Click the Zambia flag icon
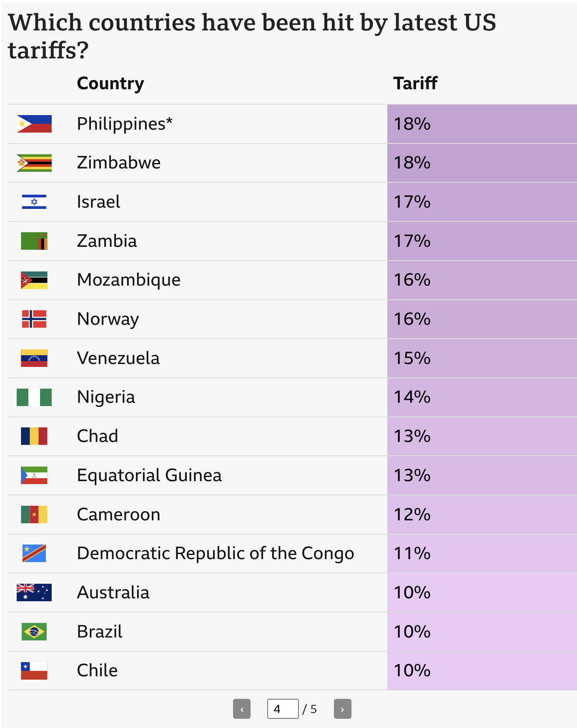 pyautogui.click(x=34, y=241)
